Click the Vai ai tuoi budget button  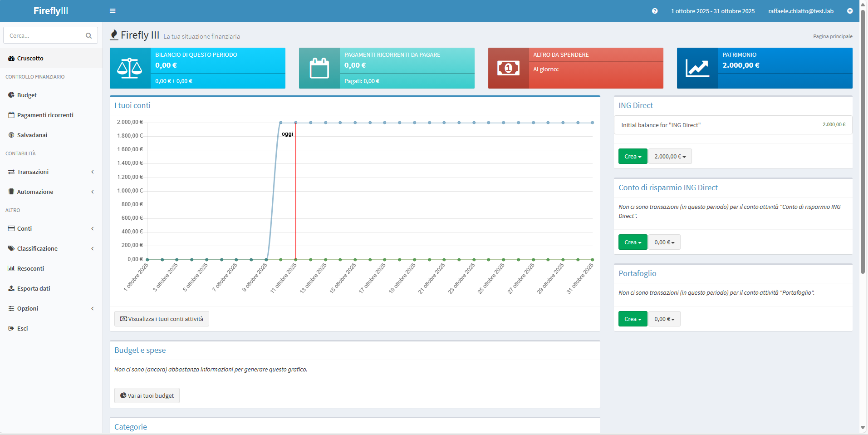click(147, 395)
